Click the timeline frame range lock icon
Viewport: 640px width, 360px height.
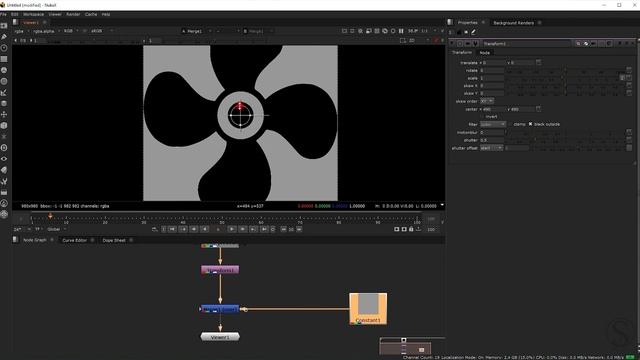click(x=411, y=229)
